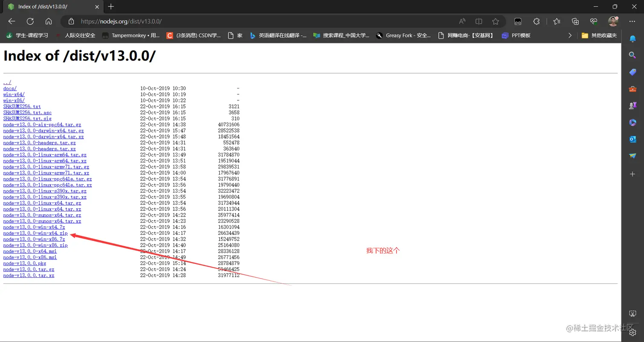Open new browser tab

pos(111,6)
